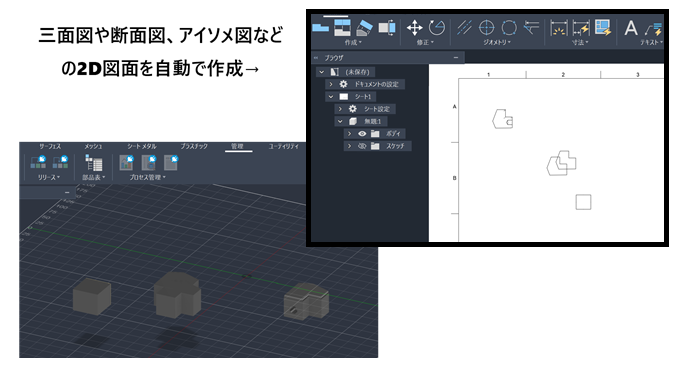Select the Center Mark Pattern circle tool
698x365 pixels.
(x=509, y=28)
